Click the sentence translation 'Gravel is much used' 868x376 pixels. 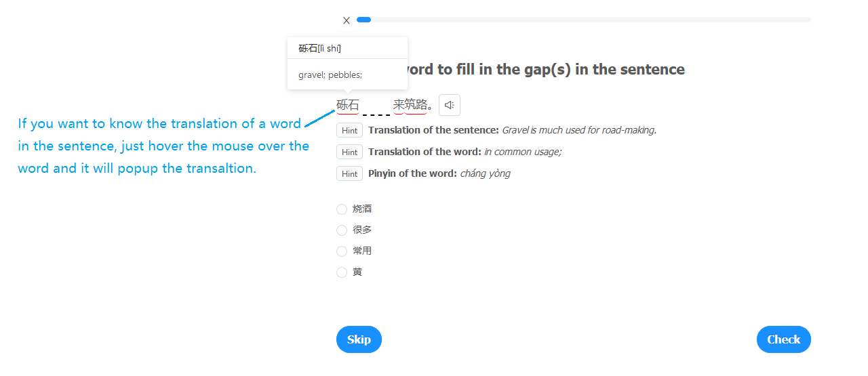(x=578, y=130)
